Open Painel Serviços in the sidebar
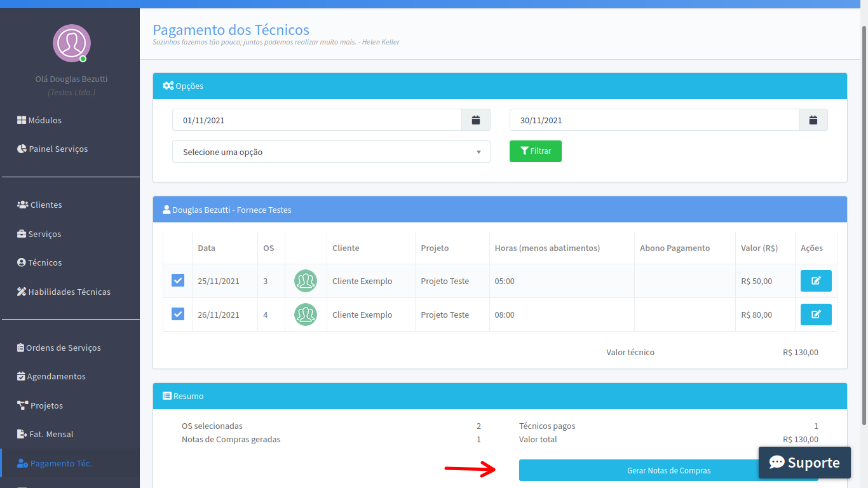Viewport: 868px width, 488px height. 52,149
